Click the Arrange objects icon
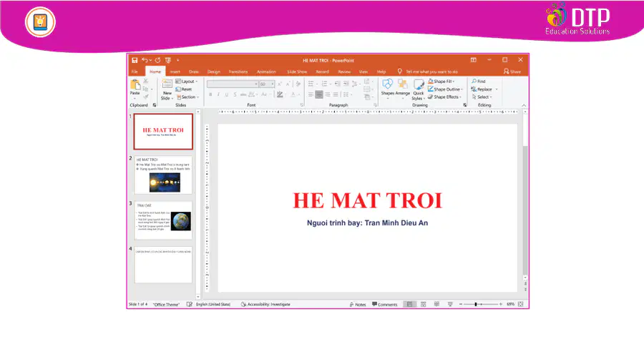 pyautogui.click(x=403, y=87)
